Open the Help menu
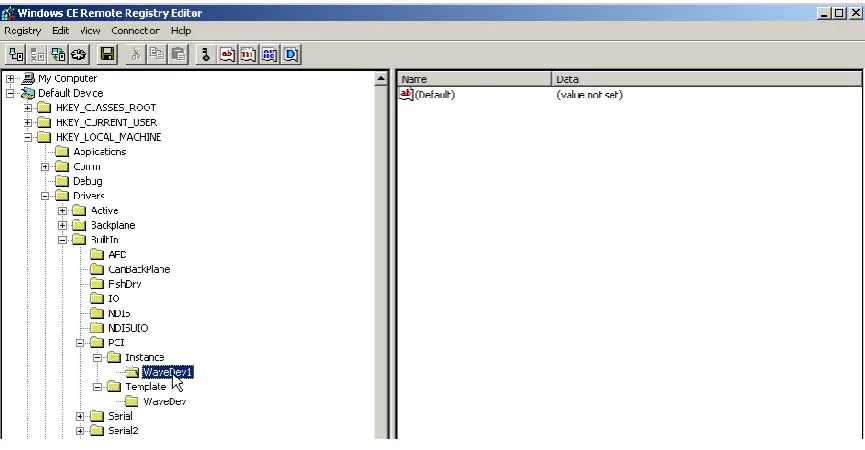The image size is (865, 450). tap(181, 31)
